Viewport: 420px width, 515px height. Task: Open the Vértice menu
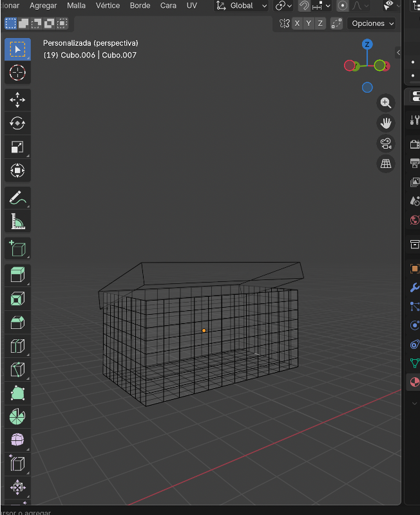[x=108, y=6]
